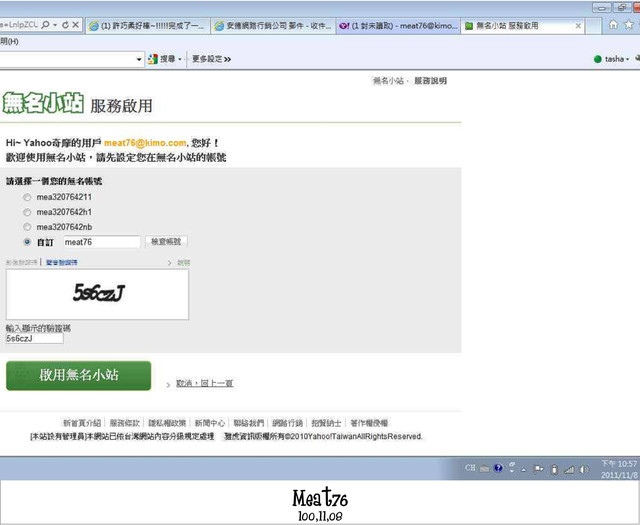Open 隱私權政策 footer link
Image resolution: width=640 pixels, height=525 pixels.
pyautogui.click(x=167, y=423)
